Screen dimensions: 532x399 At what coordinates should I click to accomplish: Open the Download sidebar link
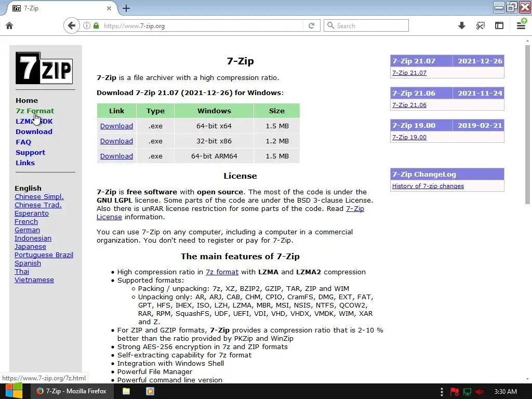click(34, 131)
